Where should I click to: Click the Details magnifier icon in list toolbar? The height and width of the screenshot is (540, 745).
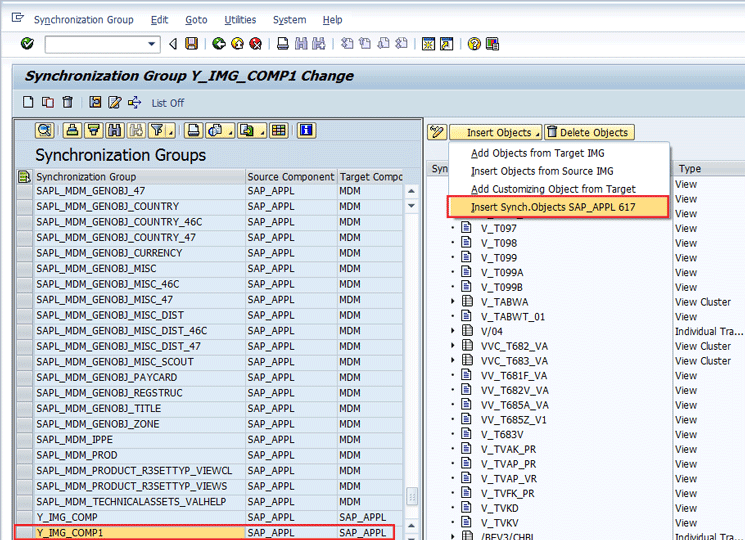coord(44,131)
